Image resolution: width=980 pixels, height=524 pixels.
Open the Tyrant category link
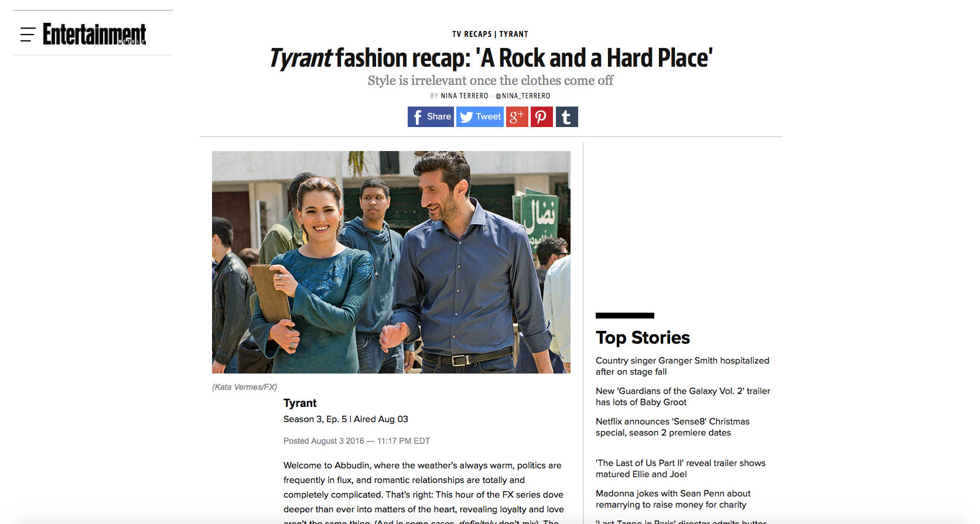[514, 34]
